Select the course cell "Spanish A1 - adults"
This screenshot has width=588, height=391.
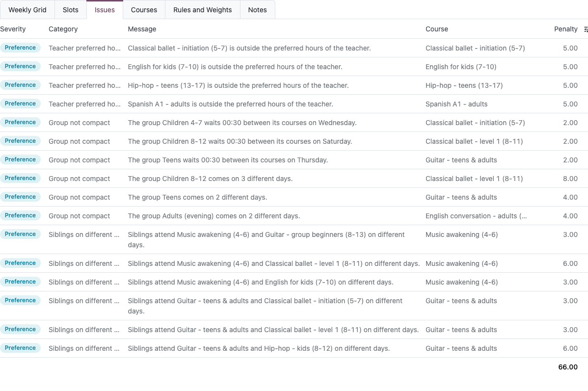pyautogui.click(x=456, y=104)
